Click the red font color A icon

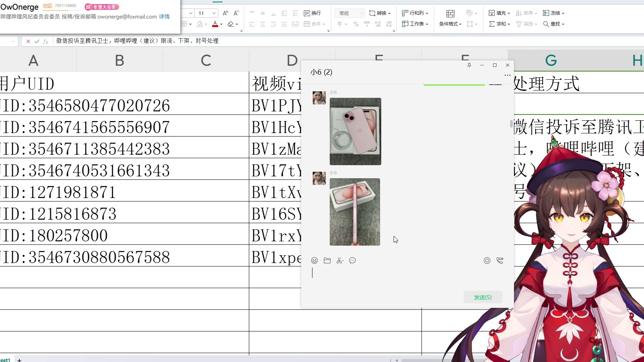tap(215, 24)
